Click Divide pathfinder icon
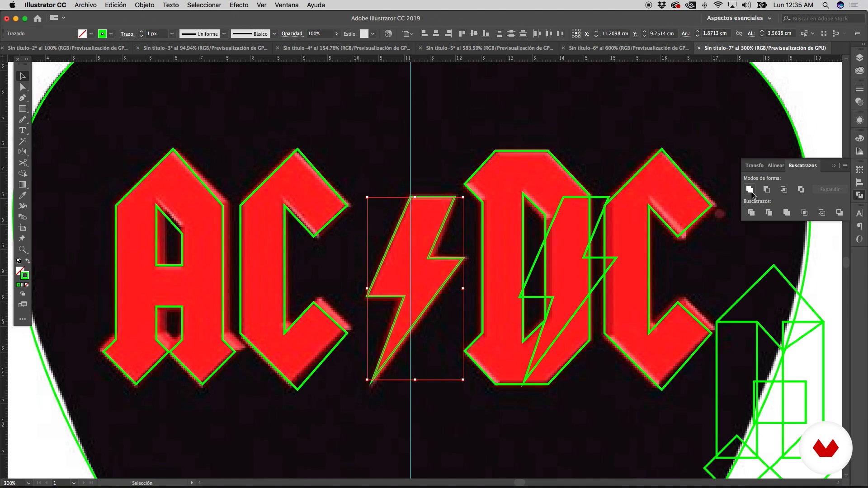Image resolution: width=868 pixels, height=488 pixels. point(751,212)
